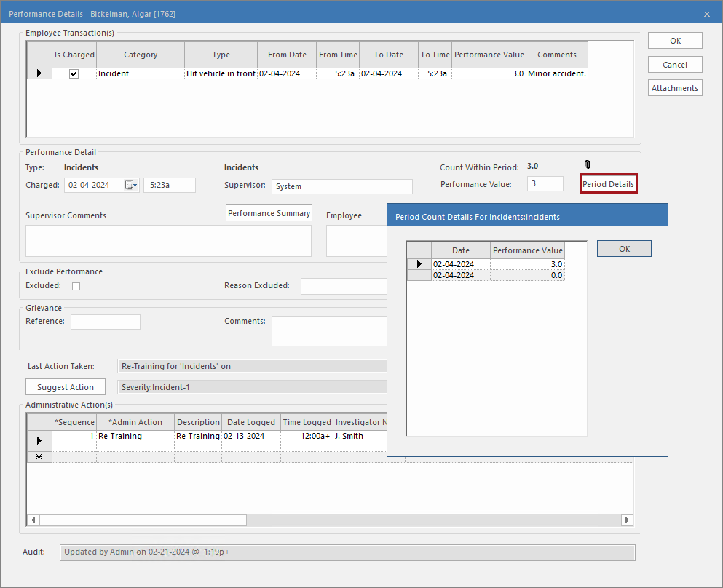
Task: Confirm the Period Count Details popup with OK
Action: tap(624, 249)
